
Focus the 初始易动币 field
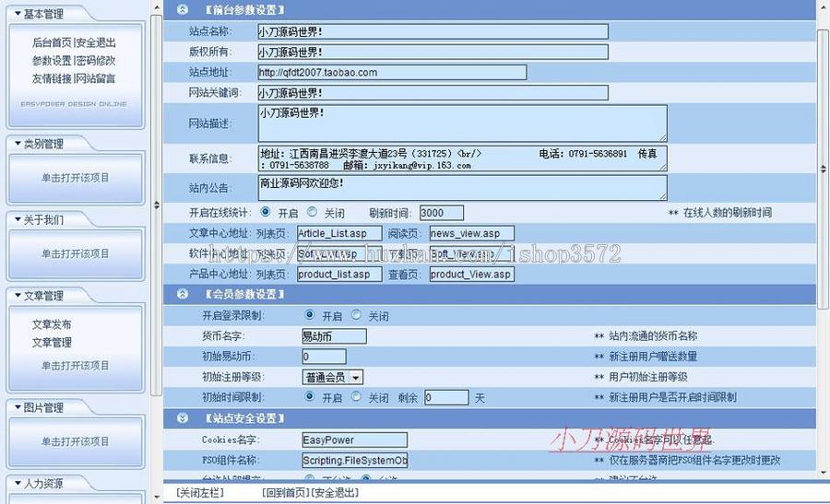coord(324,357)
